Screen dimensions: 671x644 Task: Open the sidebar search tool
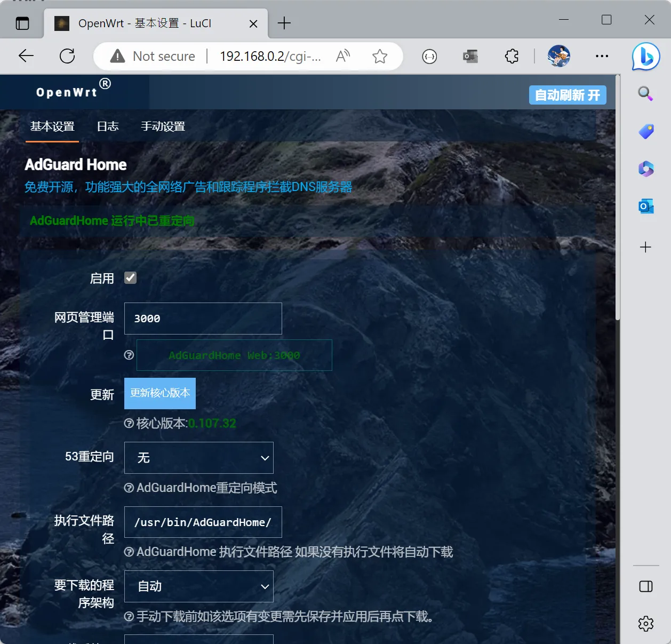click(645, 94)
